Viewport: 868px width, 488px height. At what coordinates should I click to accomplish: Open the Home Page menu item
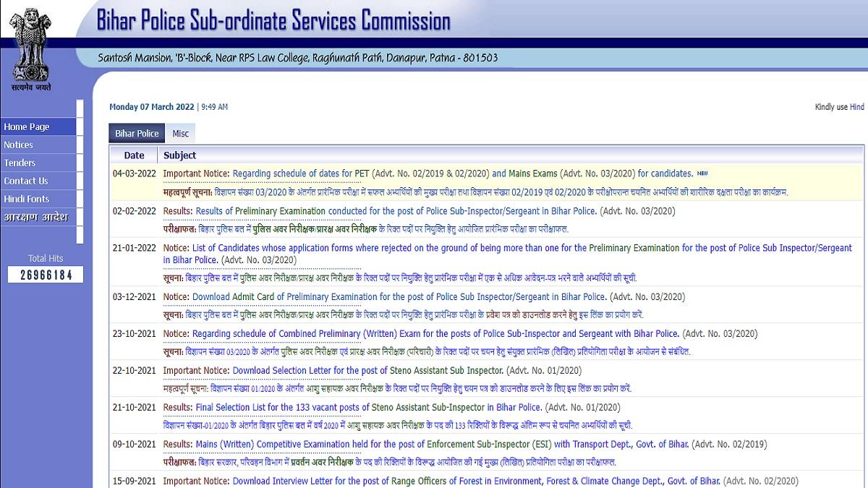pyautogui.click(x=27, y=127)
